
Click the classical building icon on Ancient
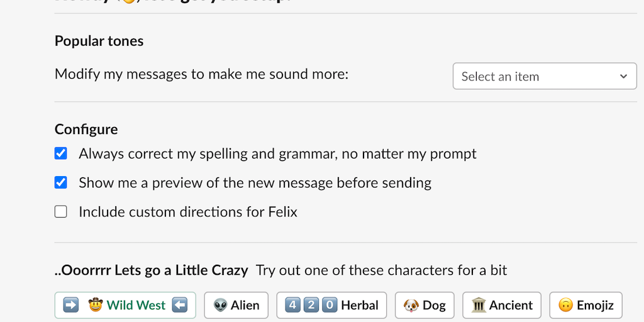point(479,305)
